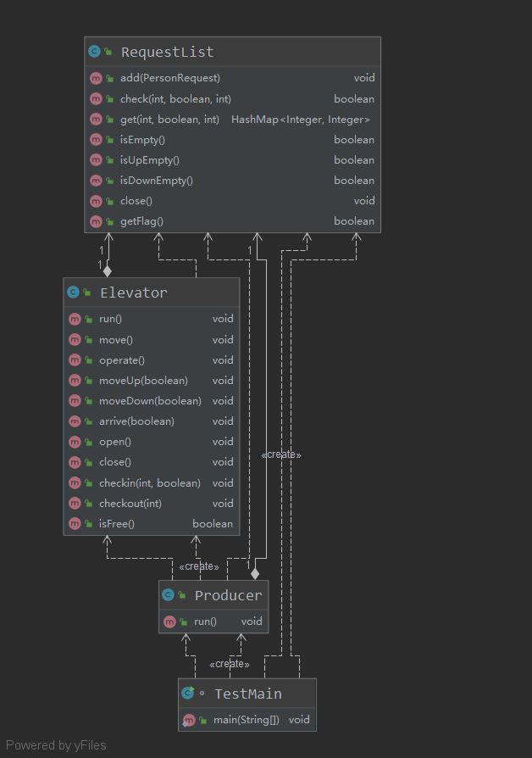Screen dimensions: 532x758
Task: Click boolean return type of isFree()
Action: tap(213, 523)
